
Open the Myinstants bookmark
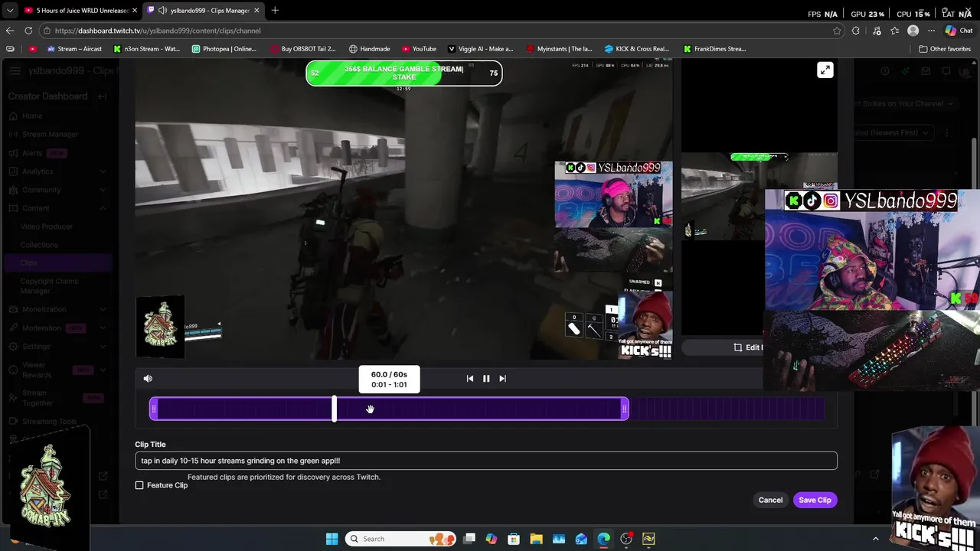click(x=559, y=49)
